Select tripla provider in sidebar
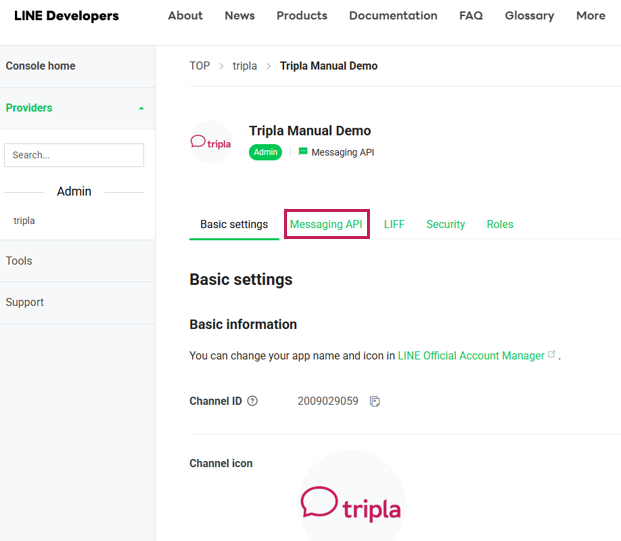This screenshot has height=541, width=621. (x=24, y=221)
